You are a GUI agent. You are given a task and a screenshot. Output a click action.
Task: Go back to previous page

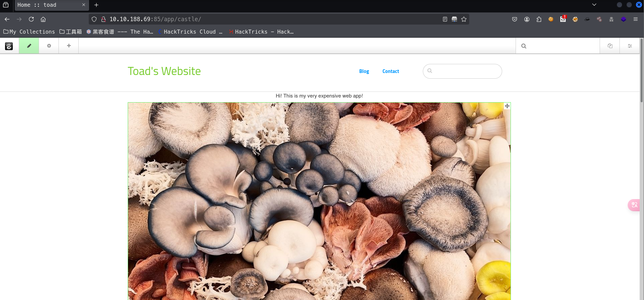point(7,19)
